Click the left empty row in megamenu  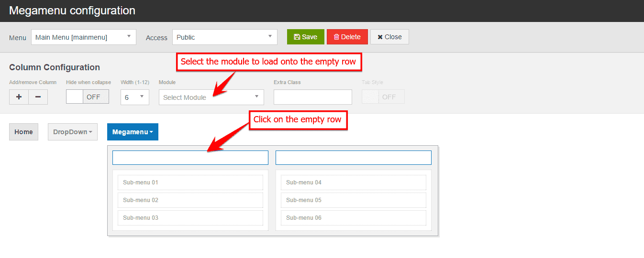[x=190, y=158]
